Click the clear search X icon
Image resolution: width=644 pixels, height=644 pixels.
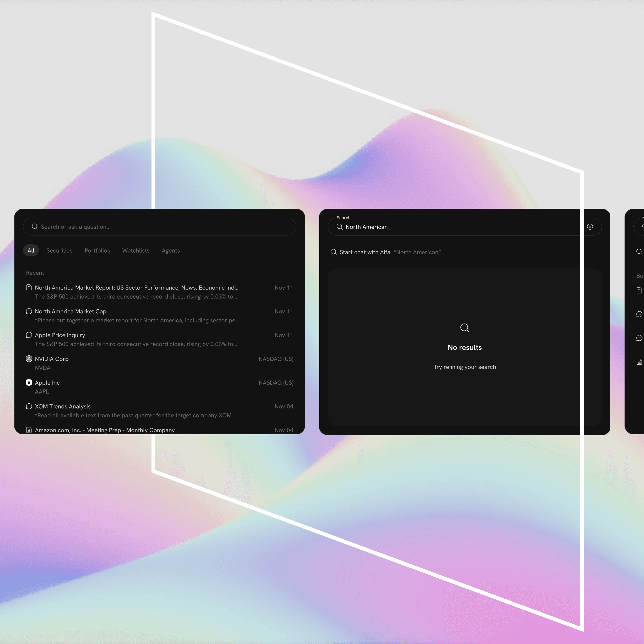[x=590, y=227]
